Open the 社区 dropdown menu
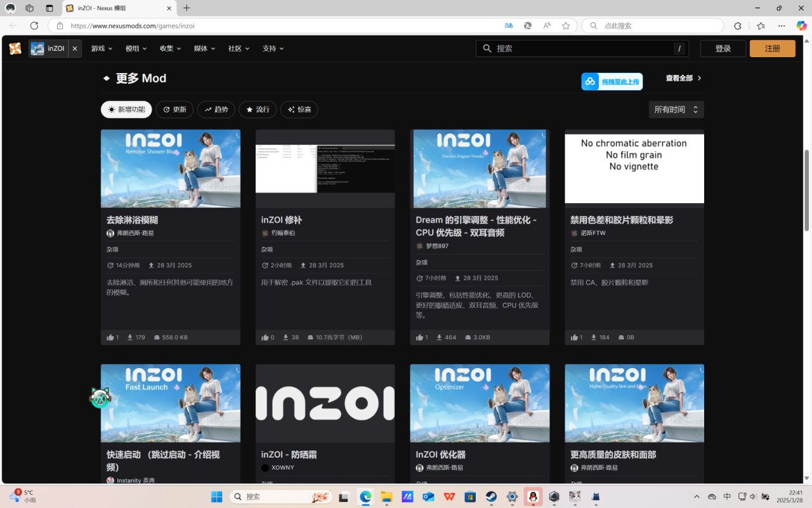812x508 pixels. tap(239, 48)
